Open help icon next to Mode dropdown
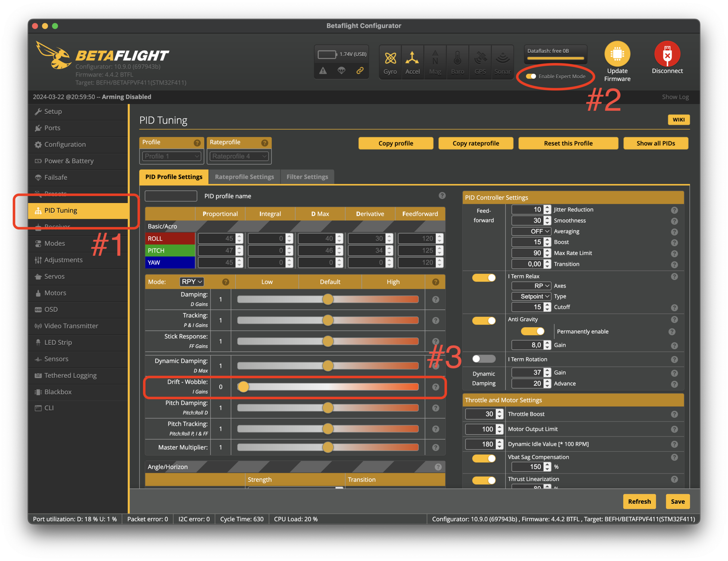The width and height of the screenshot is (728, 561). [225, 282]
